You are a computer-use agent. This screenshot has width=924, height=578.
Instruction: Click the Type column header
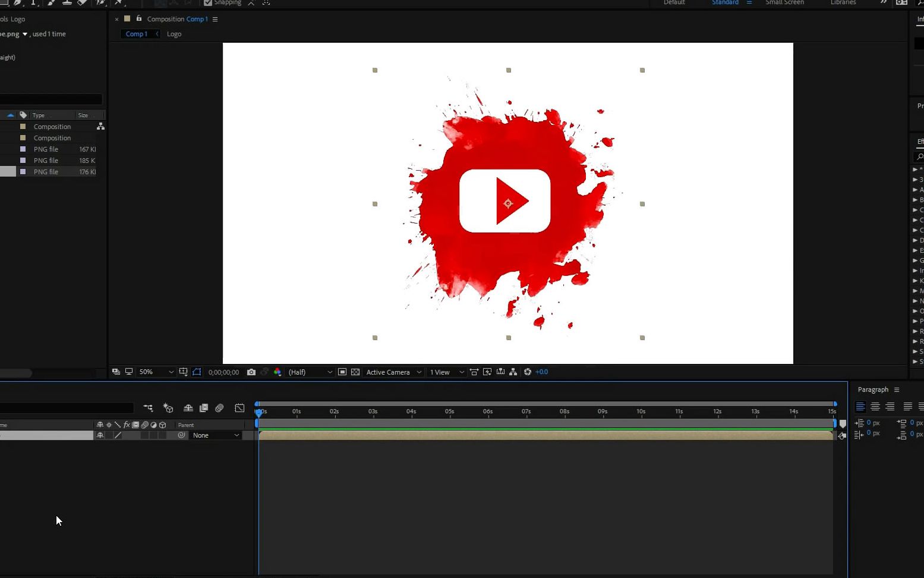click(x=39, y=115)
